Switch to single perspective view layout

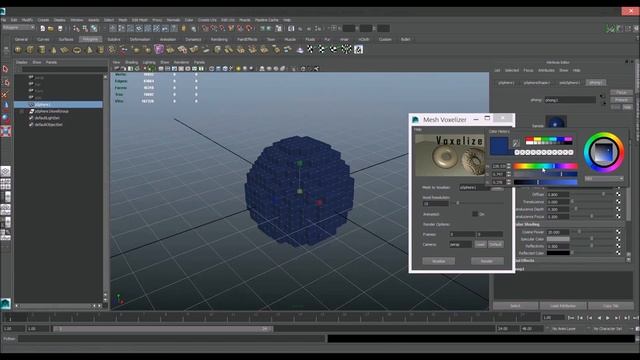(x=6, y=171)
